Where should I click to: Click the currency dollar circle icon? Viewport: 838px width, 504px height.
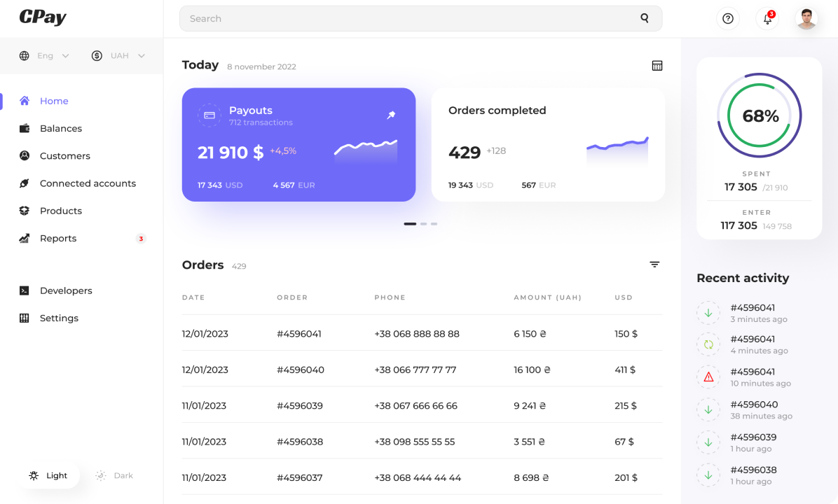pos(97,55)
